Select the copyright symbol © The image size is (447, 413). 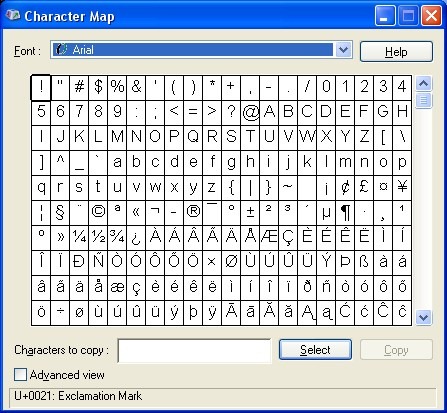(x=98, y=212)
